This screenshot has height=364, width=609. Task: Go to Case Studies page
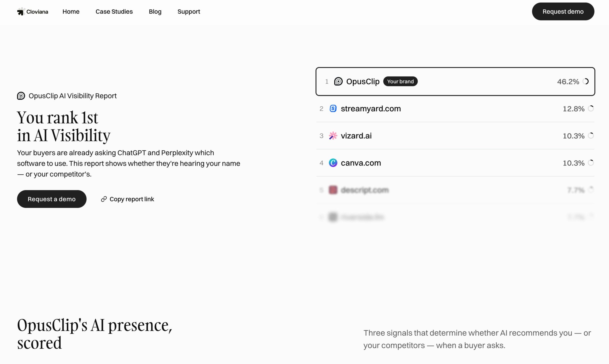pos(114,12)
